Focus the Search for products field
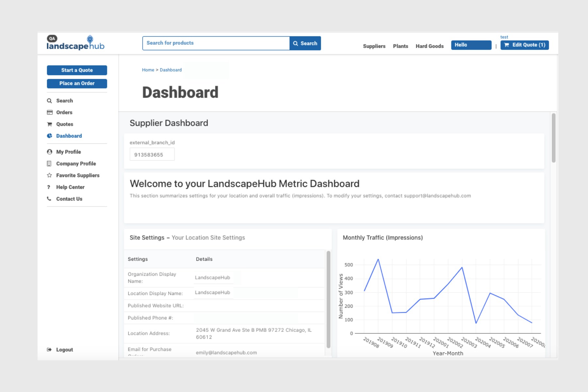The image size is (588, 392). point(216,43)
